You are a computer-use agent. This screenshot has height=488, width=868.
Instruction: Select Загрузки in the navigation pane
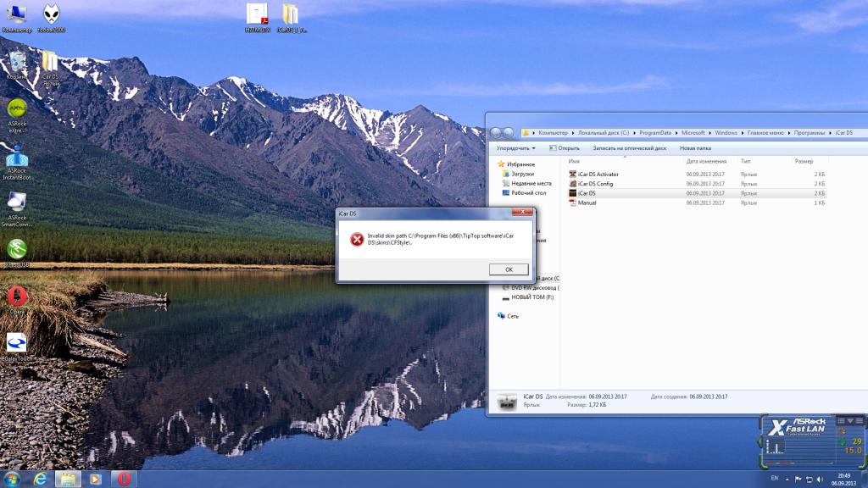point(522,174)
